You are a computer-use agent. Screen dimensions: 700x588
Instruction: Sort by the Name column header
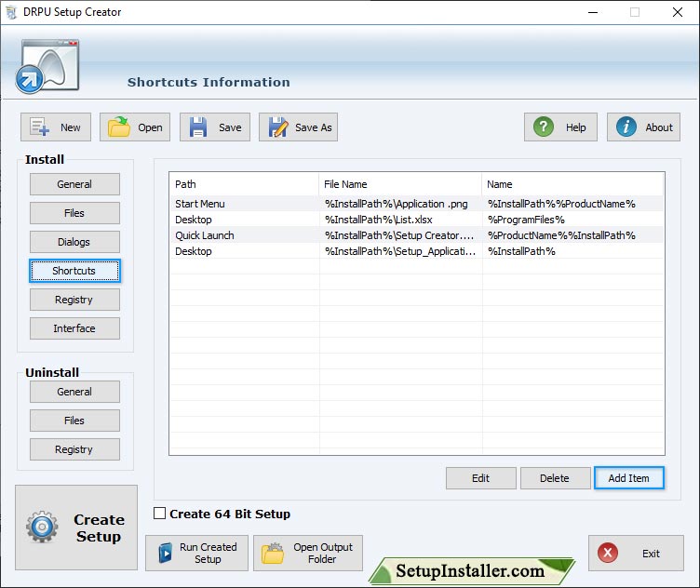tap(573, 184)
